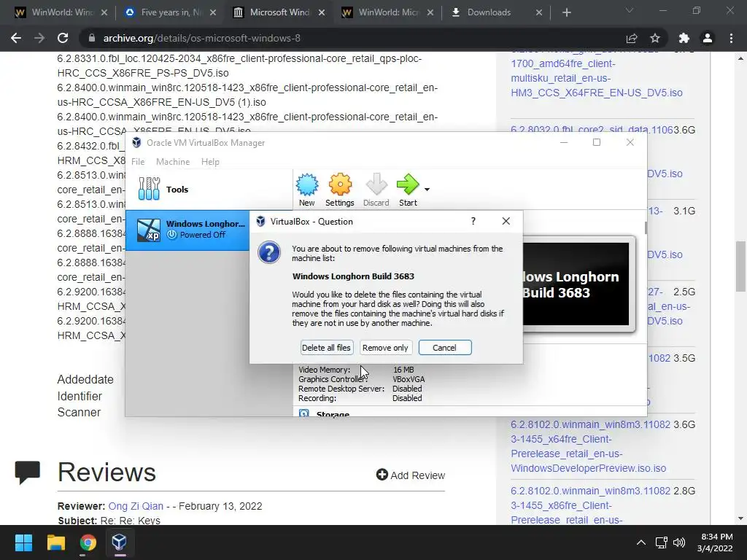This screenshot has height=560, width=747.
Task: Click Remove only button
Action: (x=385, y=348)
